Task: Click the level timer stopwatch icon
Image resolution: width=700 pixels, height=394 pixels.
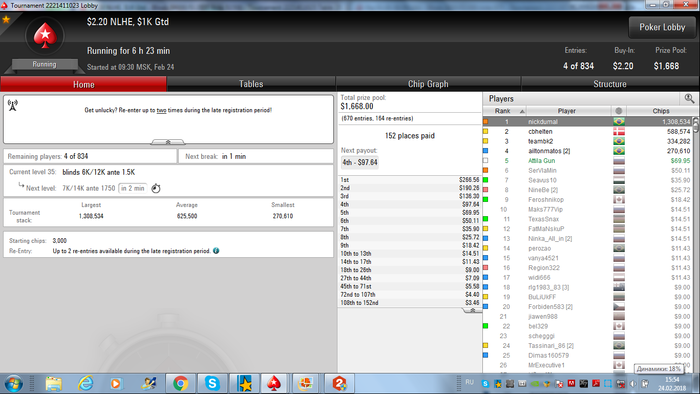Action: click(x=156, y=188)
